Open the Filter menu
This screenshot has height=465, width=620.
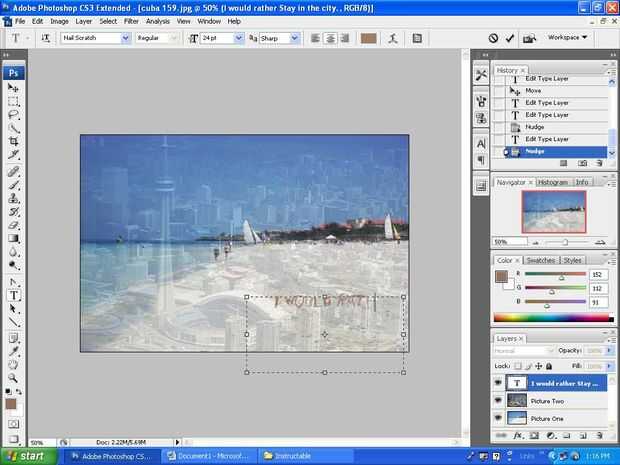click(131, 21)
